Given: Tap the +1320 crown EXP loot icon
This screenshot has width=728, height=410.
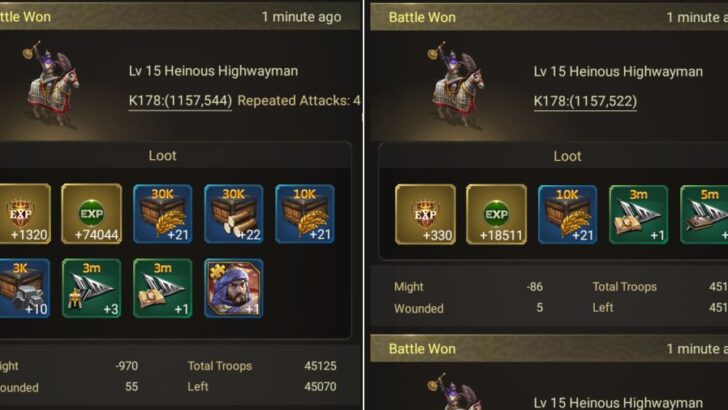Looking at the screenshot, I should click(25, 214).
